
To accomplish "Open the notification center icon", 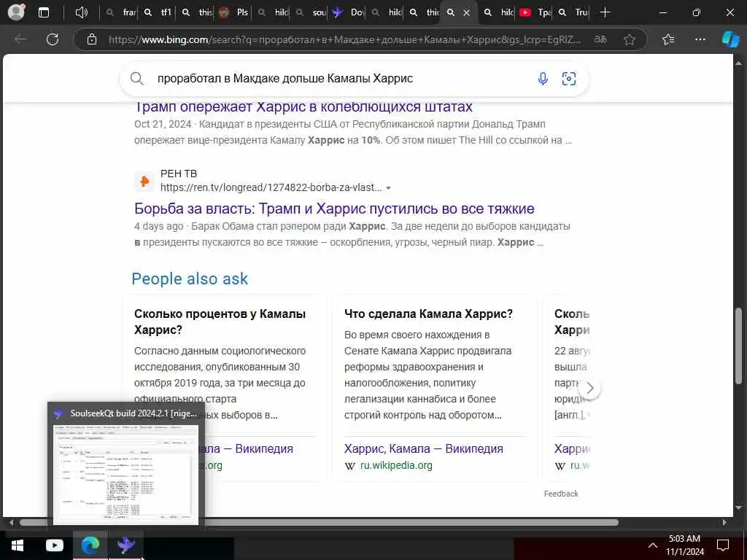I will (x=723, y=545).
